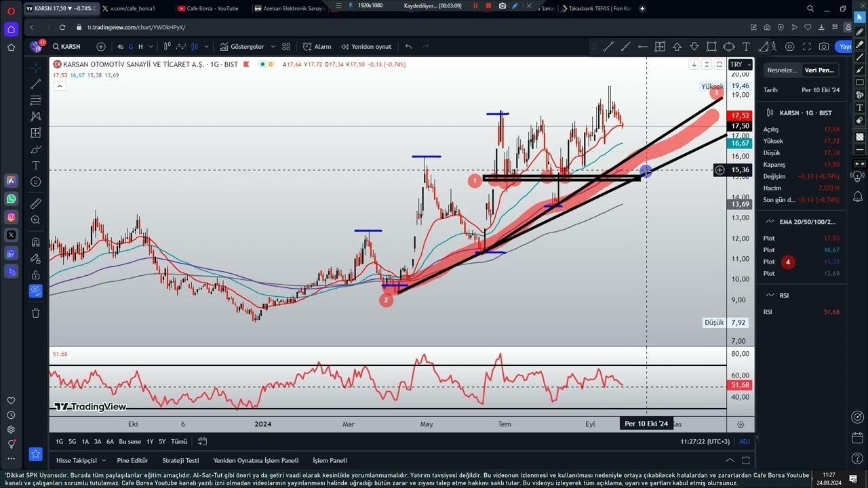Reload the page with browser refresh button

62,27
